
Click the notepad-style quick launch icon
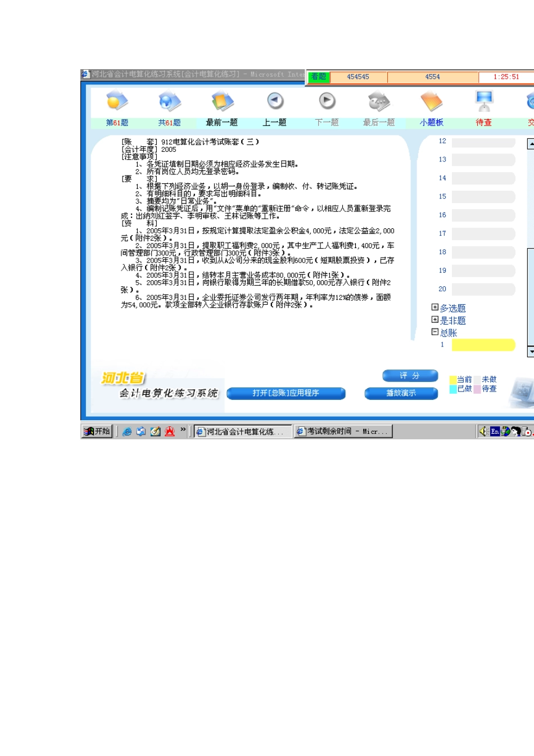(155, 431)
